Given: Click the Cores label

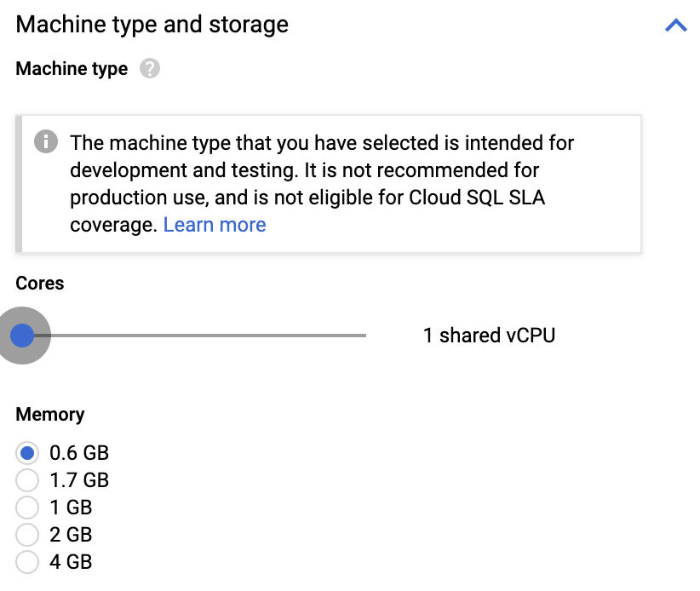Looking at the screenshot, I should (40, 284).
